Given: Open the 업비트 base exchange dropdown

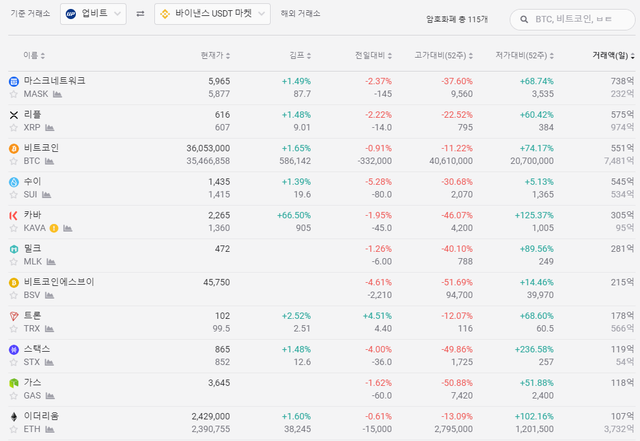Looking at the screenshot, I should [93, 14].
